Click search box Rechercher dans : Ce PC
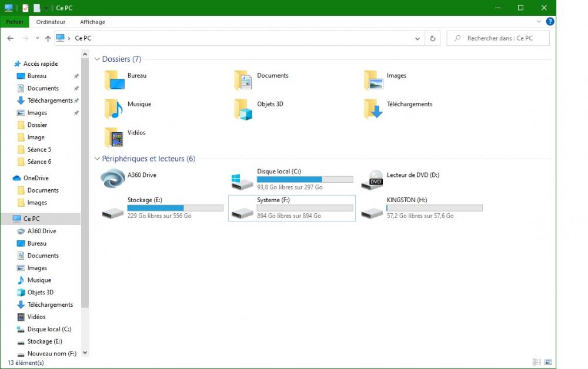This screenshot has height=369, width=588. [498, 38]
